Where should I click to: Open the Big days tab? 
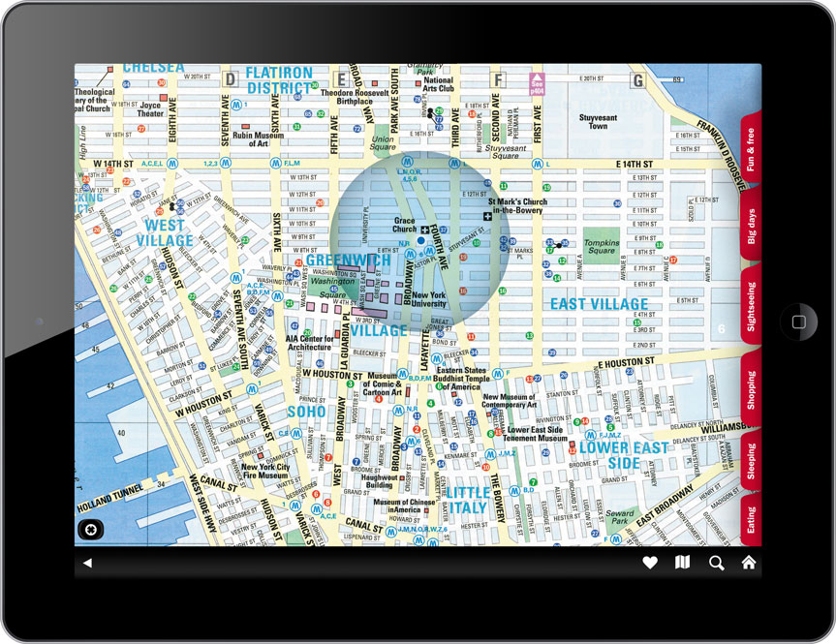[x=751, y=226]
